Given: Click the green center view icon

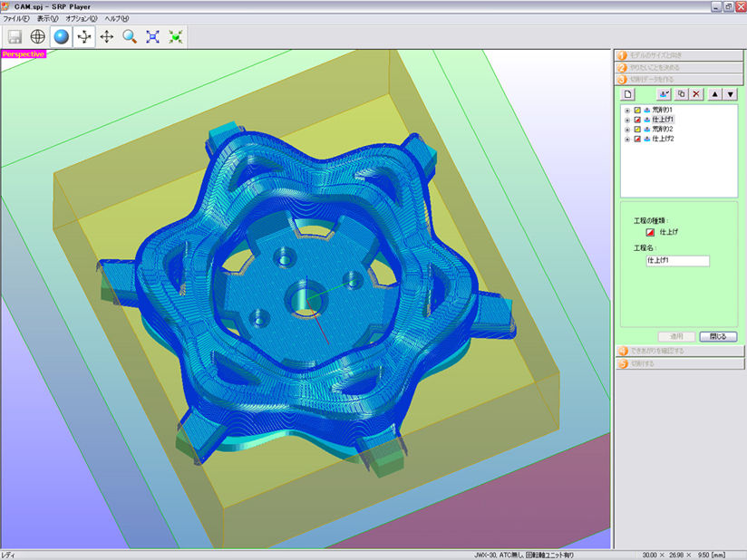Looking at the screenshot, I should pyautogui.click(x=176, y=37).
